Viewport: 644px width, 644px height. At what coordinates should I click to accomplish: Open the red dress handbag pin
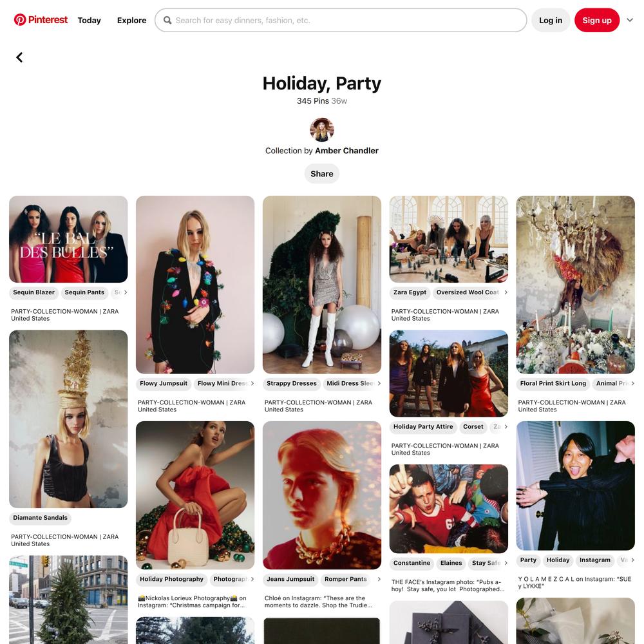coord(195,495)
